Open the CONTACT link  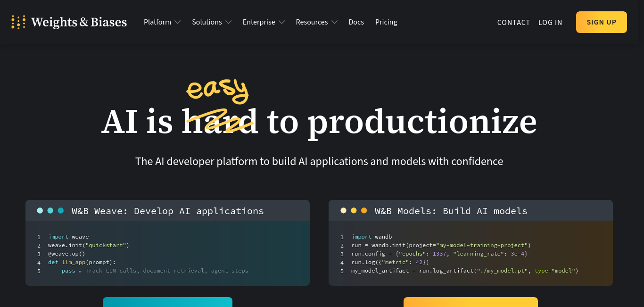point(513,23)
